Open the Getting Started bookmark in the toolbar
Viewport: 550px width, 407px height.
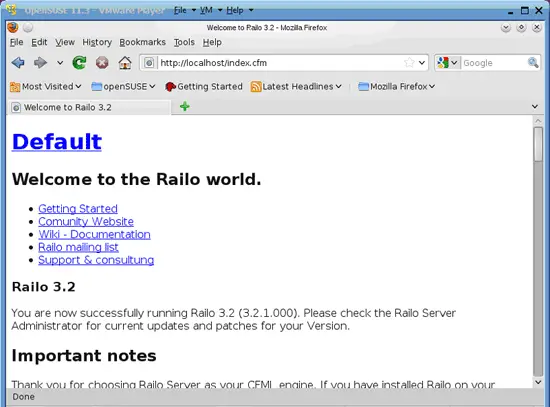pos(204,86)
